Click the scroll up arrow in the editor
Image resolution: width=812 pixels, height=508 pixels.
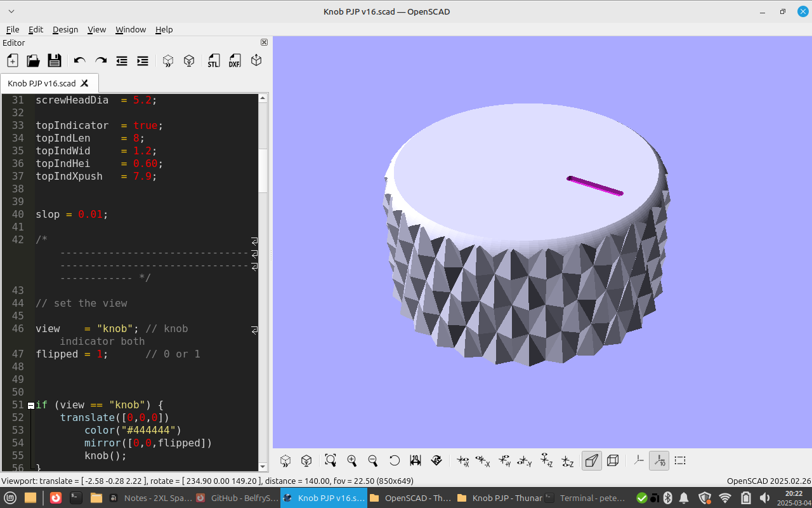coord(263,98)
